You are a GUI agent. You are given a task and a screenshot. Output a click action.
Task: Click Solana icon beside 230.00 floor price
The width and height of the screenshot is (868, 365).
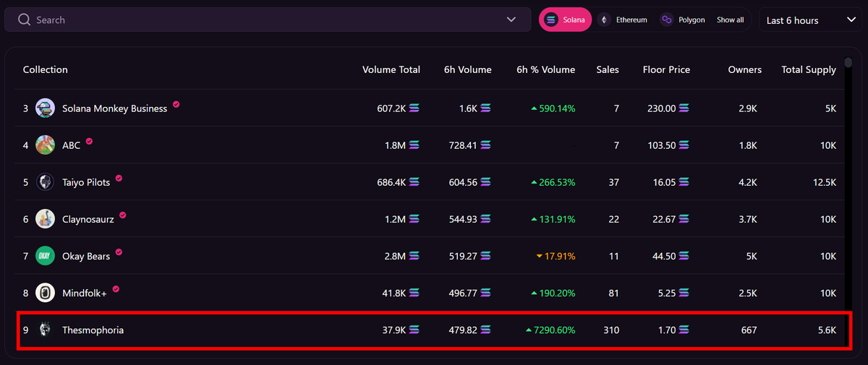click(684, 108)
